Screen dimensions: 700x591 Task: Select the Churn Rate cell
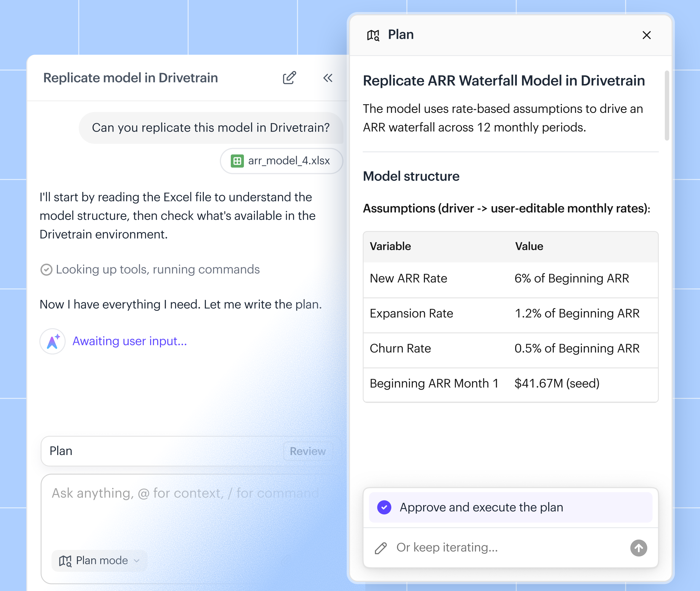(400, 348)
